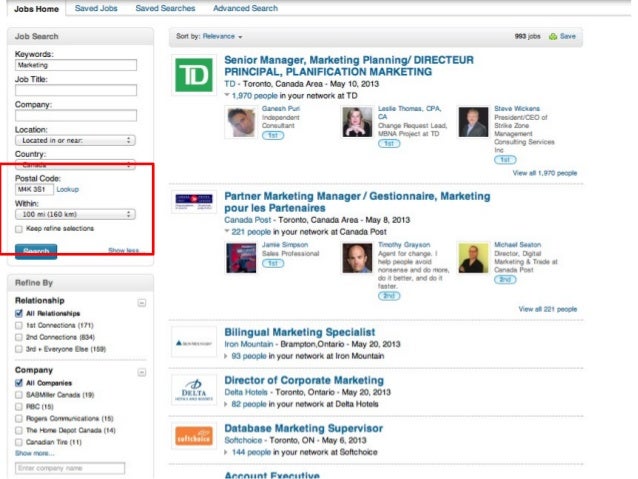The width and height of the screenshot is (638, 479).
Task: Click the Postal Code Lookup link
Action: click(68, 189)
